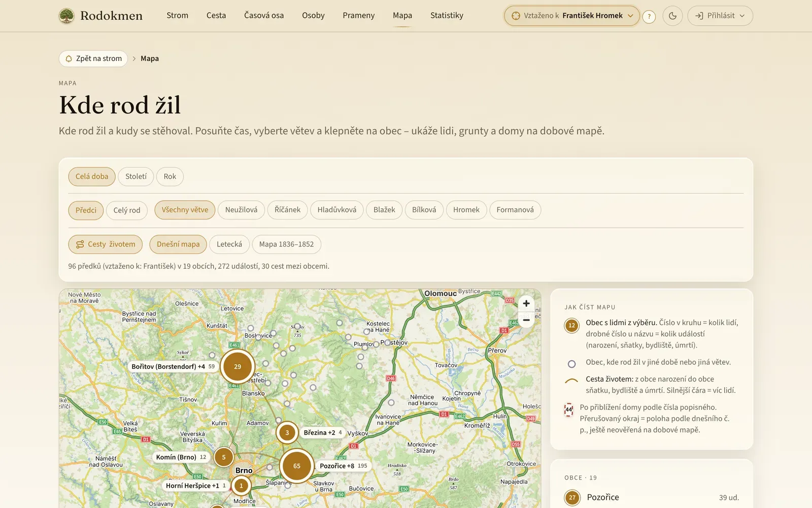The width and height of the screenshot is (812, 508).
Task: Filter by Blažek branch
Action: (384, 210)
